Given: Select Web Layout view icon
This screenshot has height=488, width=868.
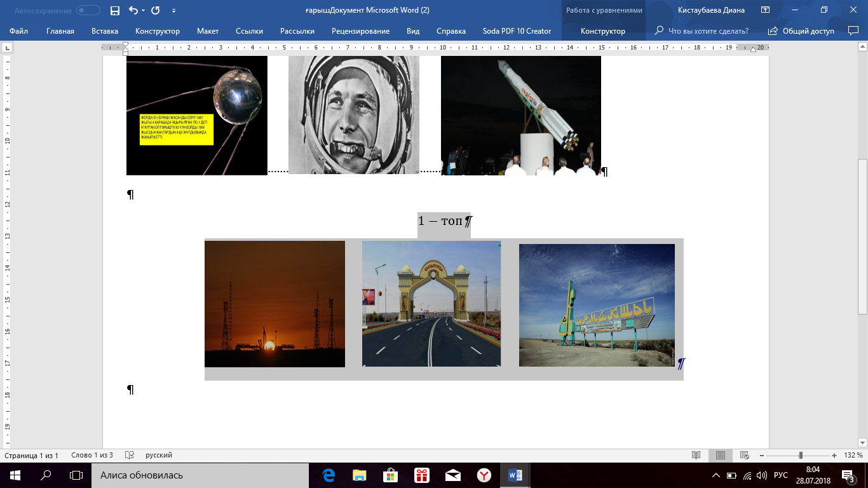Looking at the screenshot, I should pos(744,456).
